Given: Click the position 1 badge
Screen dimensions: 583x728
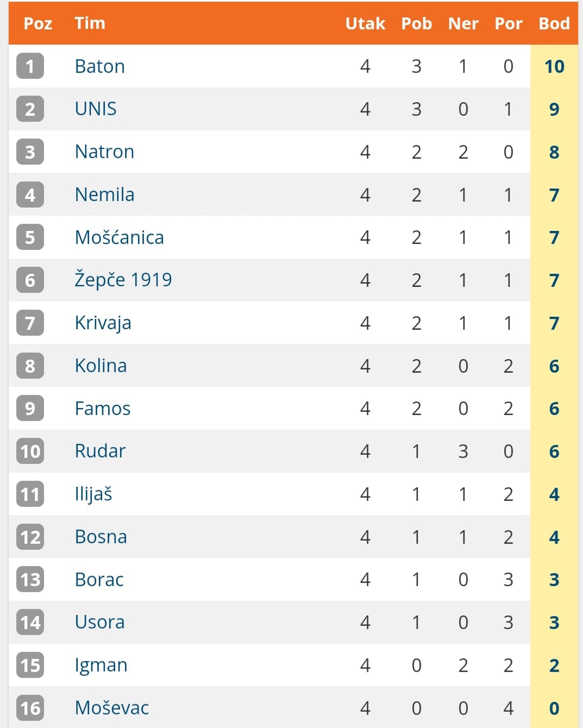Looking at the screenshot, I should tap(30, 66).
